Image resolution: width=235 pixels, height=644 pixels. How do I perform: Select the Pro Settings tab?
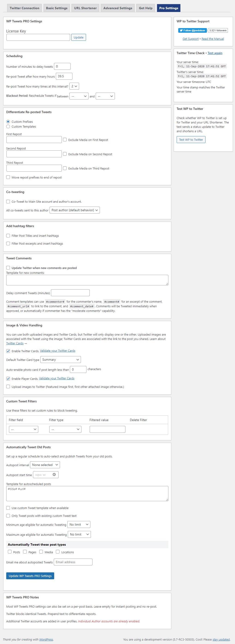[169, 8]
